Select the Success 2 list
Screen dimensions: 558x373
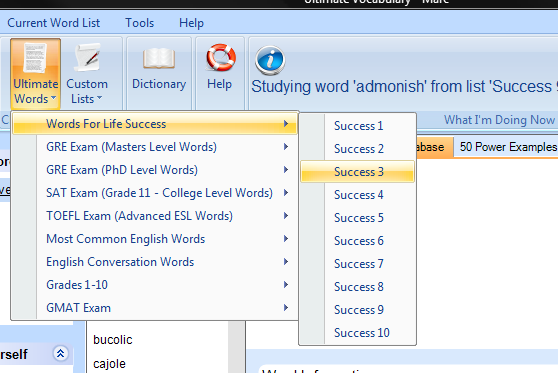coord(358,149)
